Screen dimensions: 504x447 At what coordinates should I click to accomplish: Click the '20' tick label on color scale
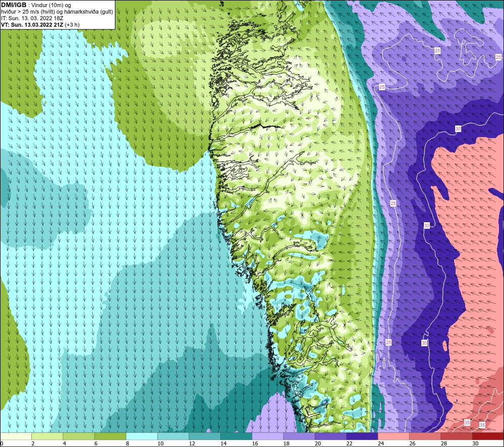pyautogui.click(x=318, y=443)
